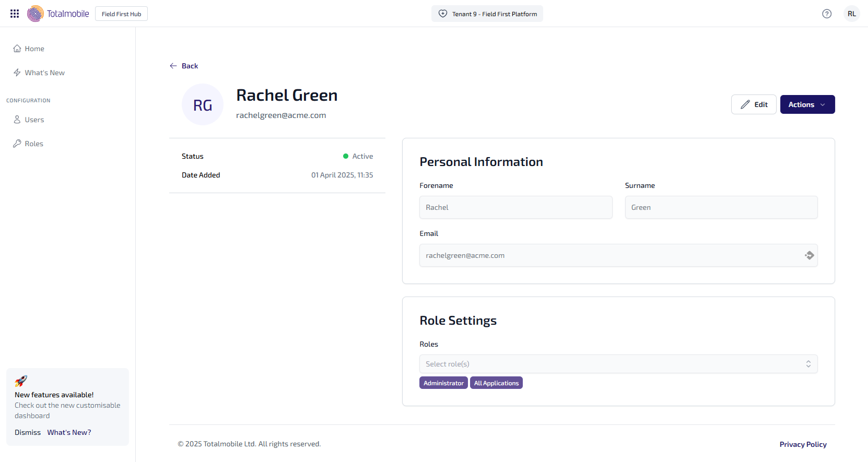The height and width of the screenshot is (462, 868).
Task: Click the Forename input field
Action: [x=515, y=207]
